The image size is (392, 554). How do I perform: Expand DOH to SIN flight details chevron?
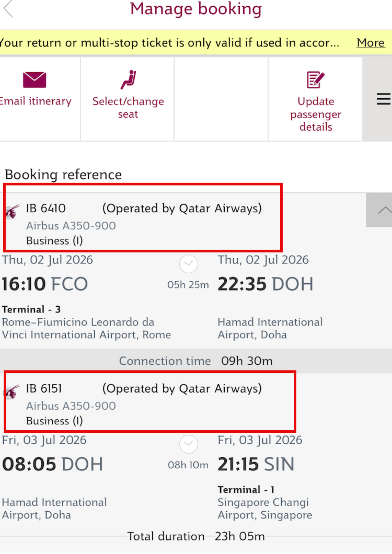(x=189, y=444)
